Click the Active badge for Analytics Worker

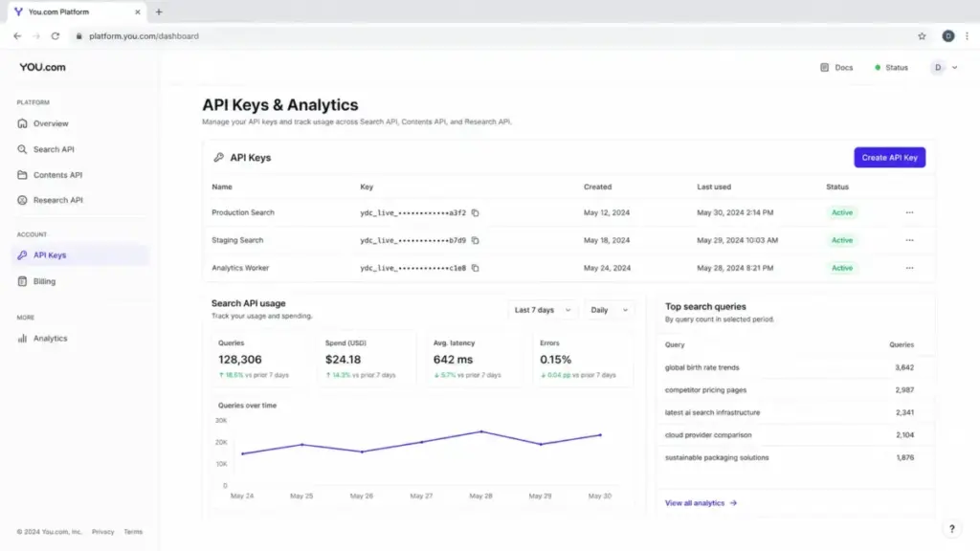(842, 268)
